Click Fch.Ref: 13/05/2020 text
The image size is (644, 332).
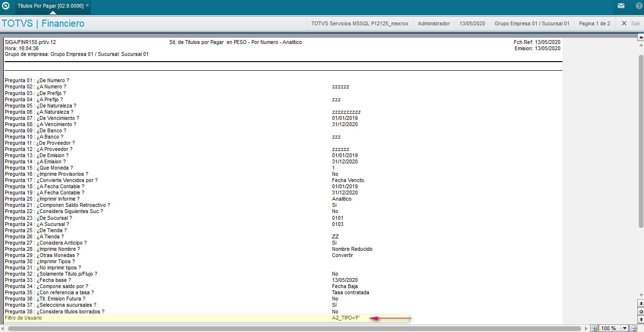537,42
